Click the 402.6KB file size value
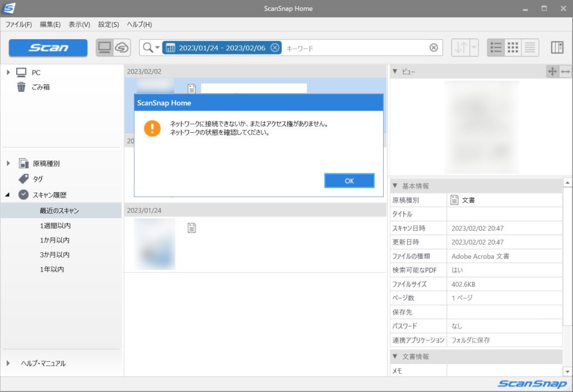 point(463,284)
